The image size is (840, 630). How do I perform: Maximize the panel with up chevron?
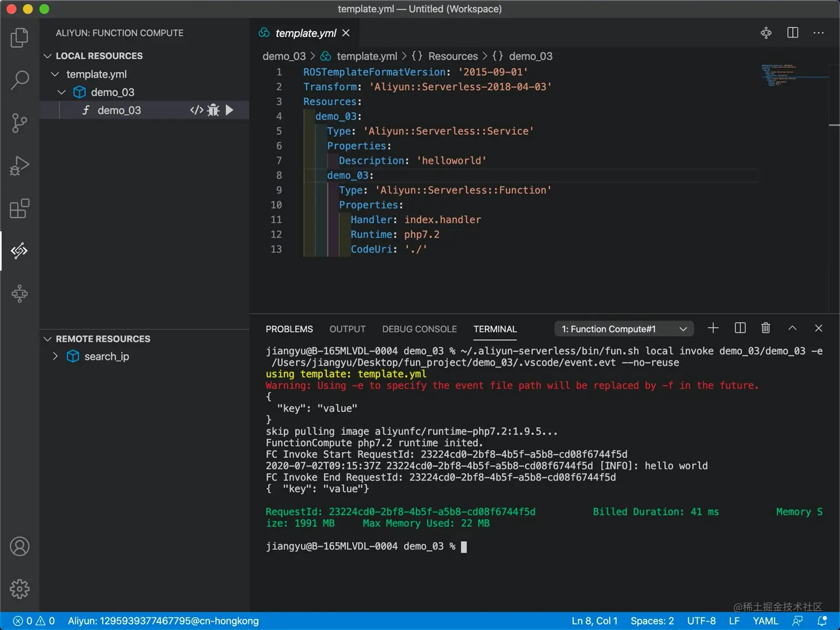(792, 328)
